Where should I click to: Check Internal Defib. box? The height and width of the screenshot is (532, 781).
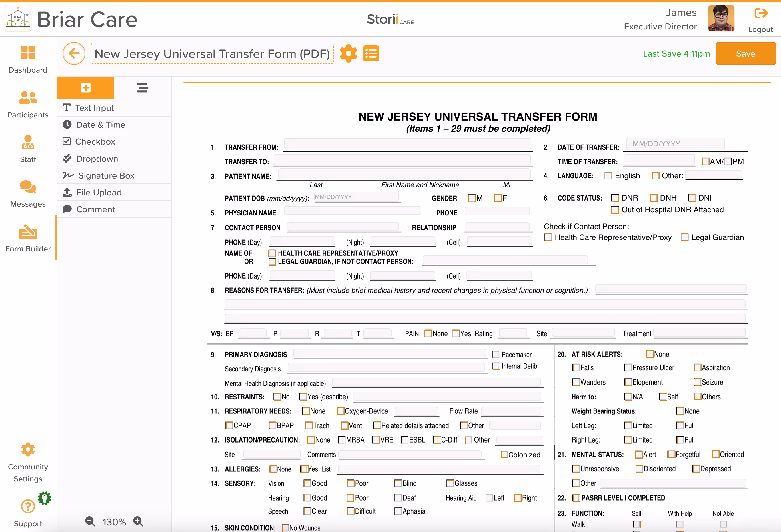click(x=496, y=366)
